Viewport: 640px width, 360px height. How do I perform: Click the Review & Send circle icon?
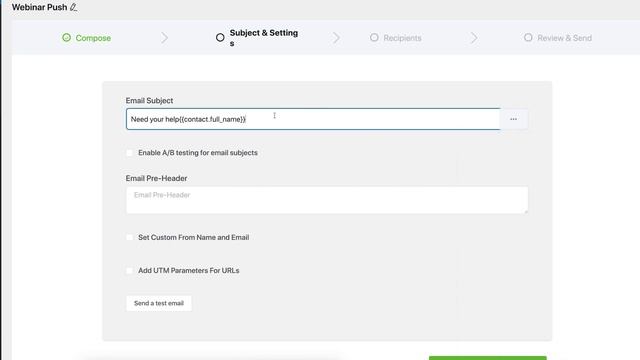pos(528,38)
